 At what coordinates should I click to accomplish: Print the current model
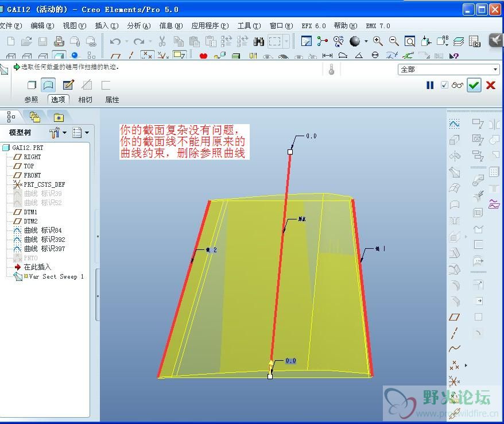[59, 41]
